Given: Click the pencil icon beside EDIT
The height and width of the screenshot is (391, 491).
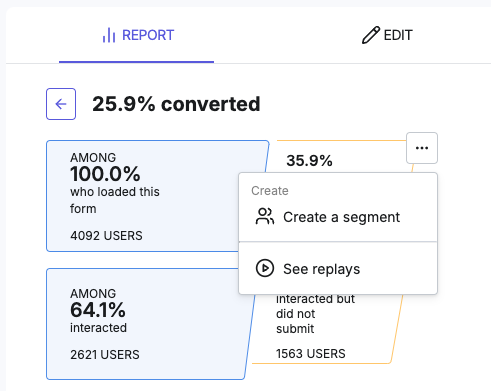Looking at the screenshot, I should point(371,35).
